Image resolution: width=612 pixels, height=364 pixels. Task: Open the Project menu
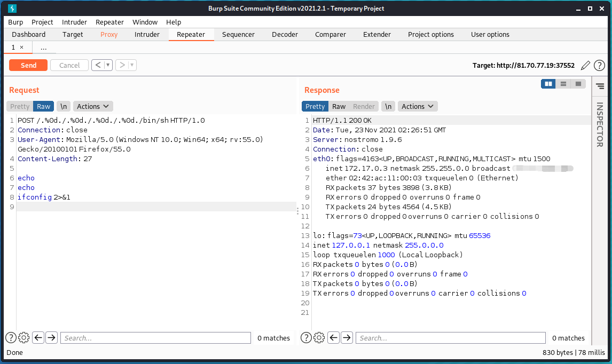[42, 22]
